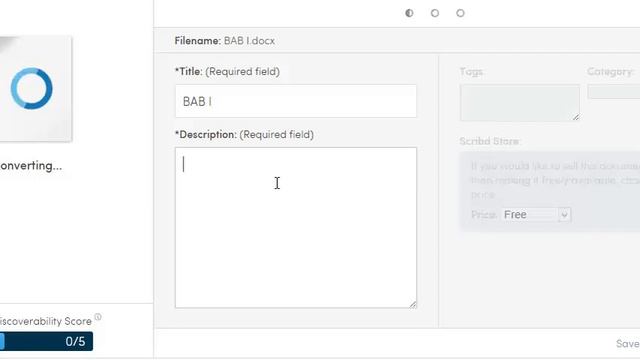
Task: Click the Tags box resize handle
Action: point(576,117)
